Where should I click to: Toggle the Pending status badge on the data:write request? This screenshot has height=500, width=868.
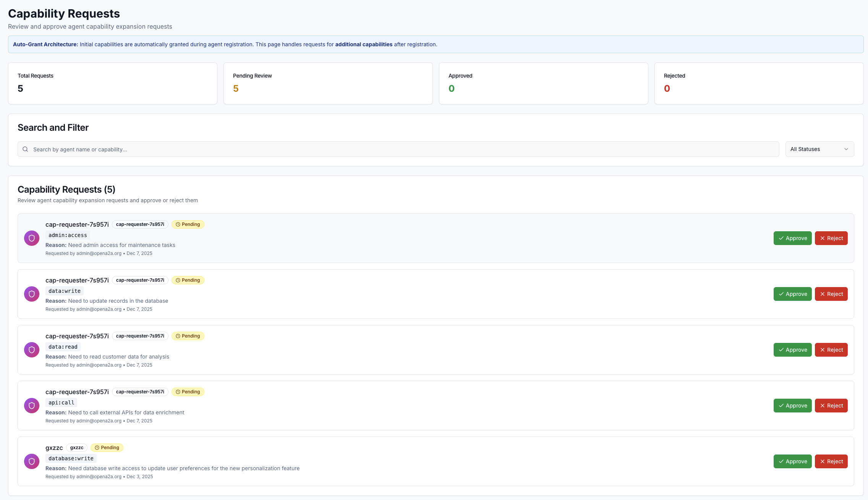pyautogui.click(x=188, y=280)
